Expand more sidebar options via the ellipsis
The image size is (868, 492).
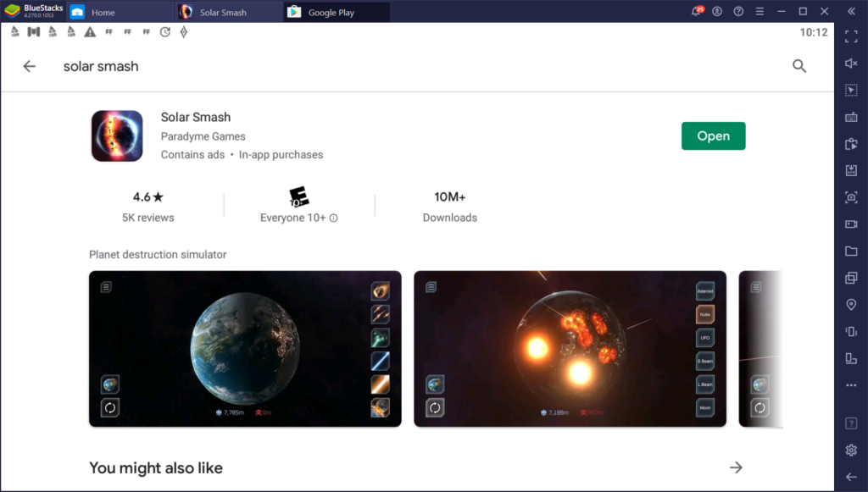pos(851,385)
